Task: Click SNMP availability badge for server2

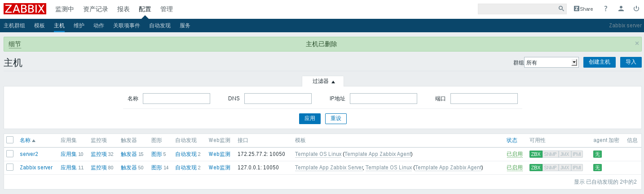Action: (x=551, y=154)
